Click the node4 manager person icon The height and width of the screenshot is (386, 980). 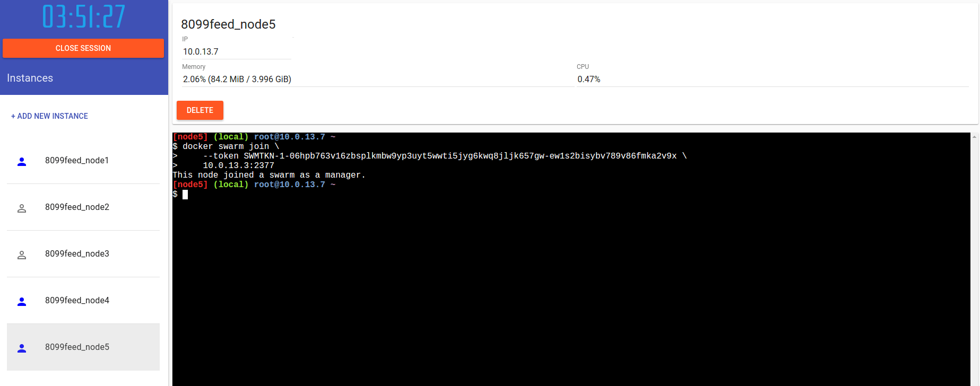pyautogui.click(x=22, y=302)
